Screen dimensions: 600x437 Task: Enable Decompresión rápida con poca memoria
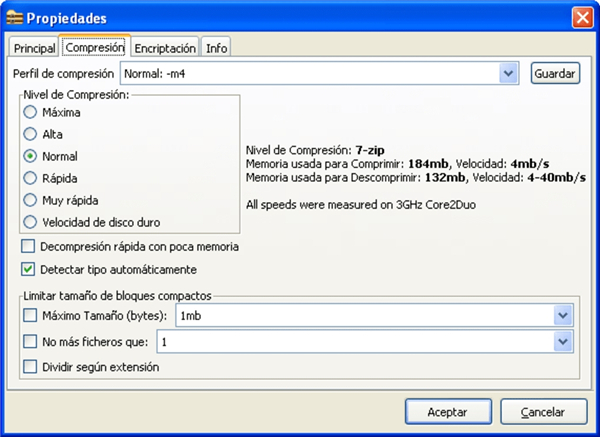[28, 246]
